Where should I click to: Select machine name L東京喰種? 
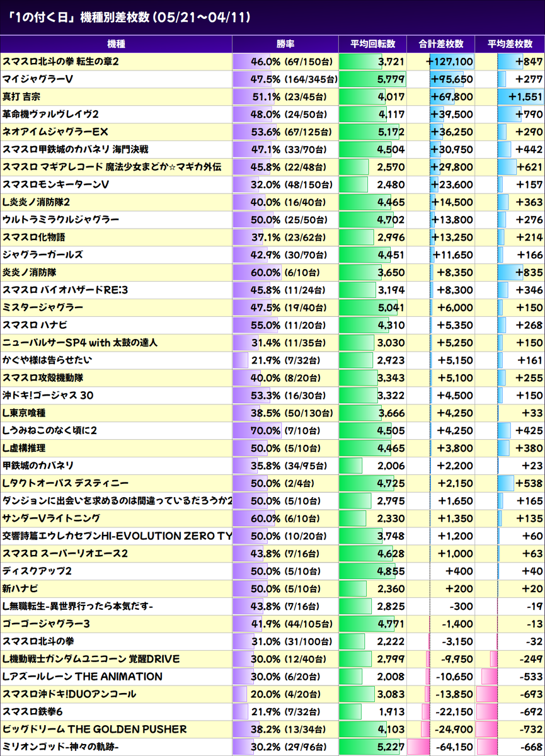[x=24, y=413]
